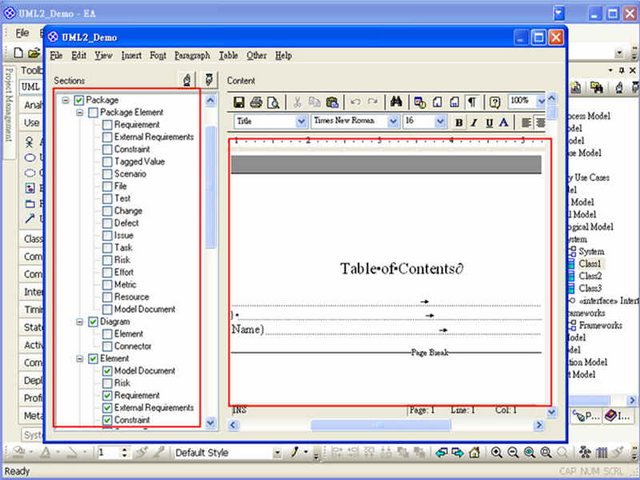Image resolution: width=640 pixels, height=480 pixels.
Task: Collapse the Package tree node
Action: click(x=66, y=100)
